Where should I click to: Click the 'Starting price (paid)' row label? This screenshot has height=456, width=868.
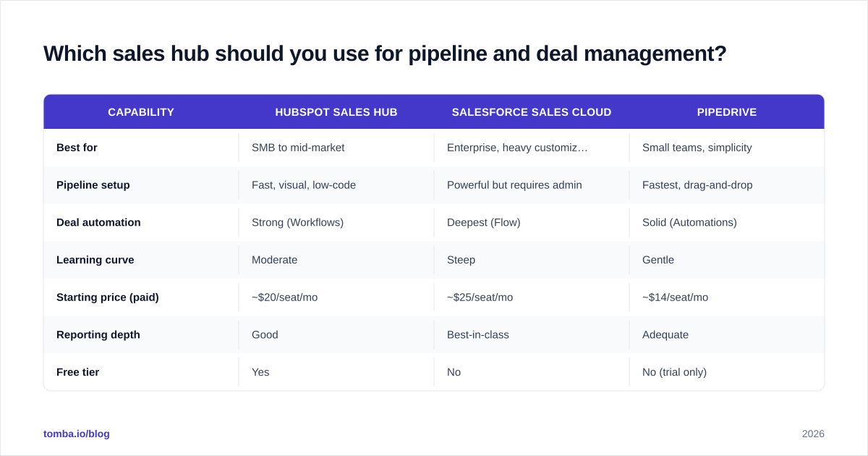point(108,297)
